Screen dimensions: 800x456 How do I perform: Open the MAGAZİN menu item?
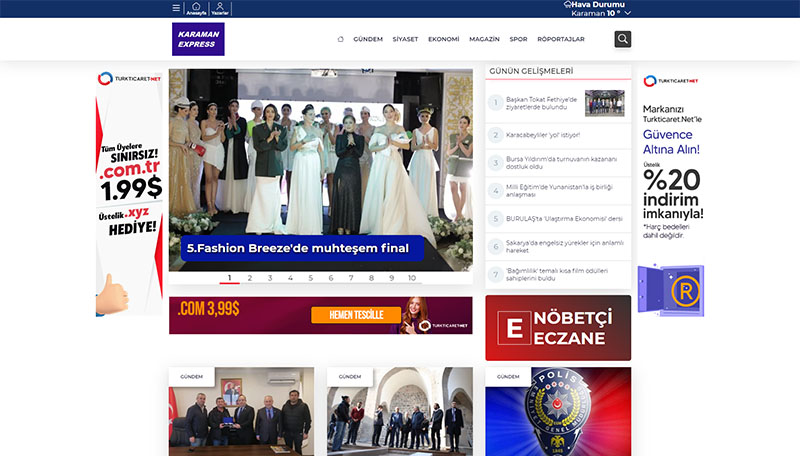[x=484, y=39]
